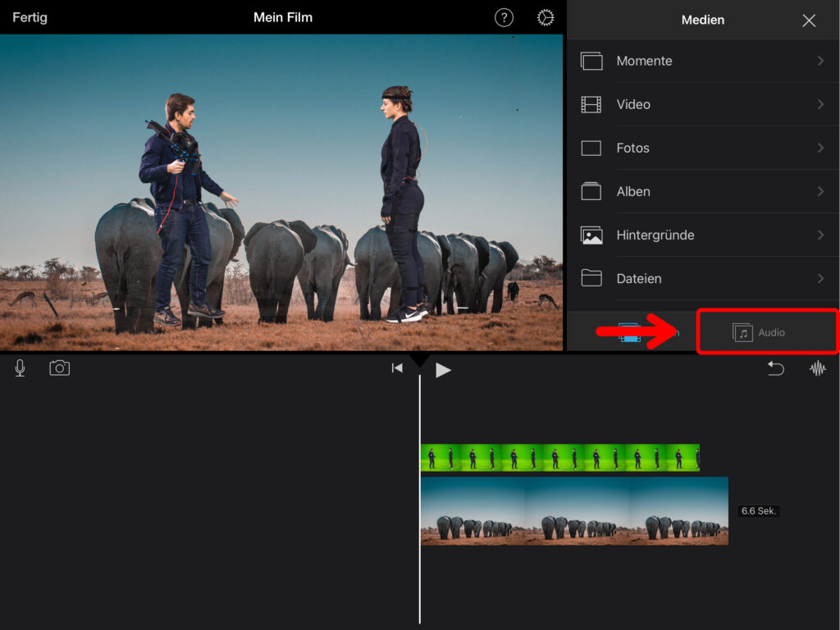Screen dimensions: 840x630
Task: Tap Fertig to finish editing
Action: click(x=30, y=17)
